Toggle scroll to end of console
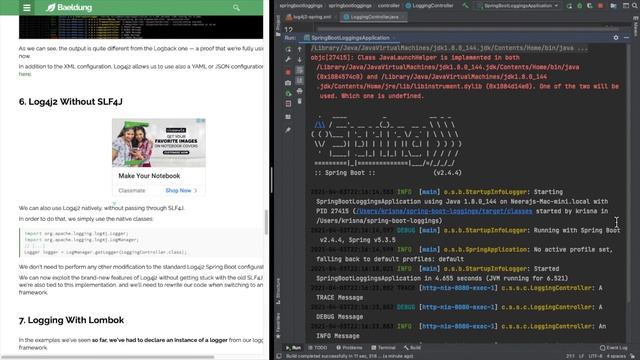This screenshot has width=640, height=360. tap(300, 80)
